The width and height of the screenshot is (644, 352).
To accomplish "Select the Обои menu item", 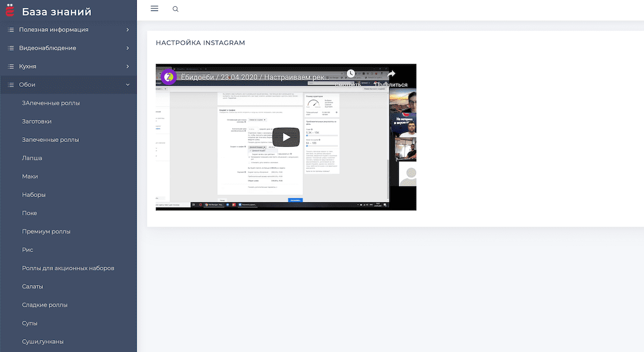I will [x=68, y=85].
